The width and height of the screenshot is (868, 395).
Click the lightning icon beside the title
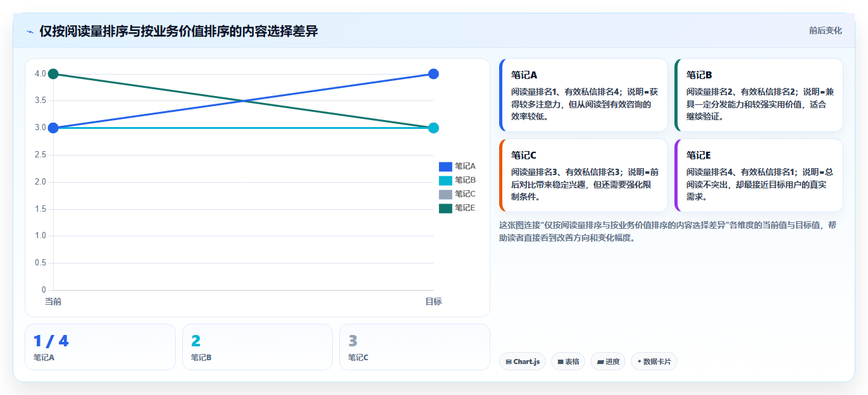coord(30,32)
